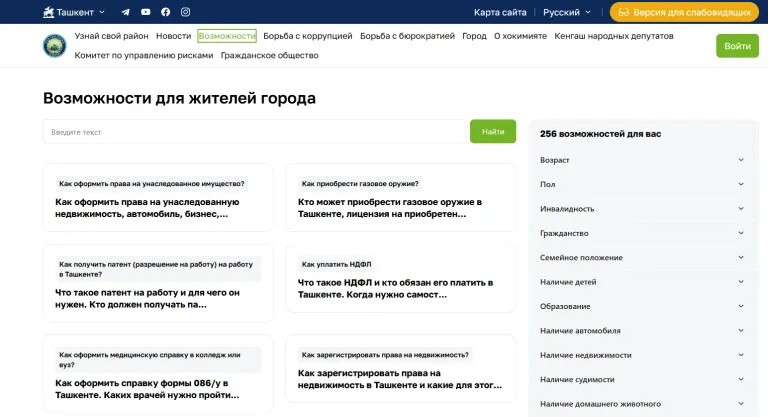Click the hokimiyat round emblem logo

pyautogui.click(x=54, y=46)
